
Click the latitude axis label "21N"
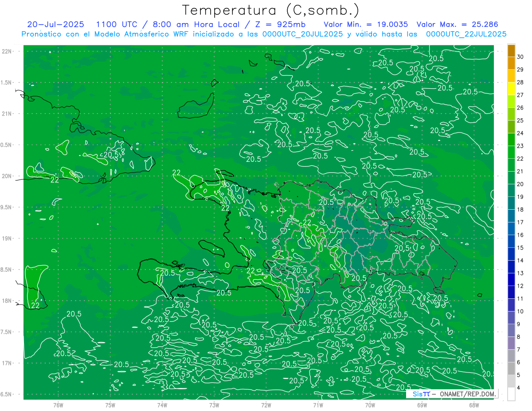point(7,114)
